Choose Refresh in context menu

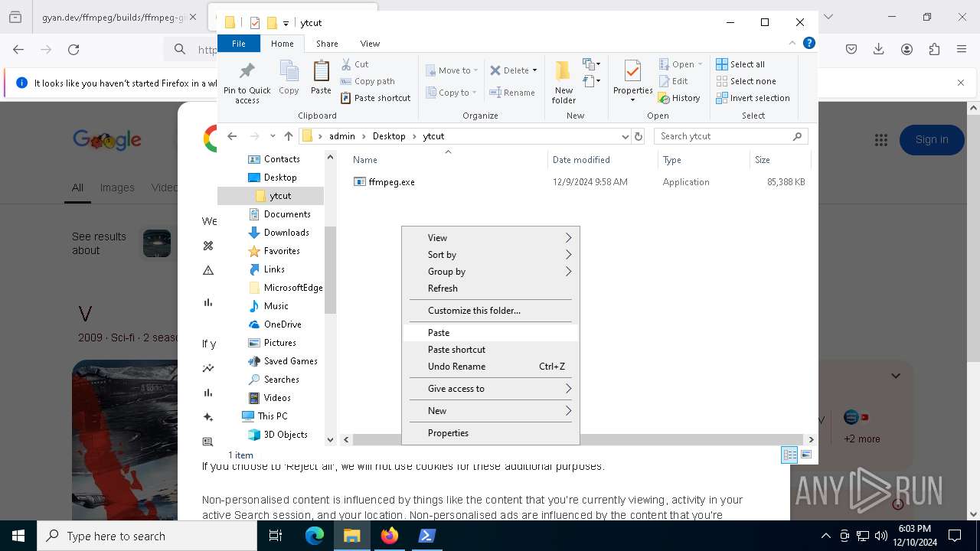pos(491,289)
